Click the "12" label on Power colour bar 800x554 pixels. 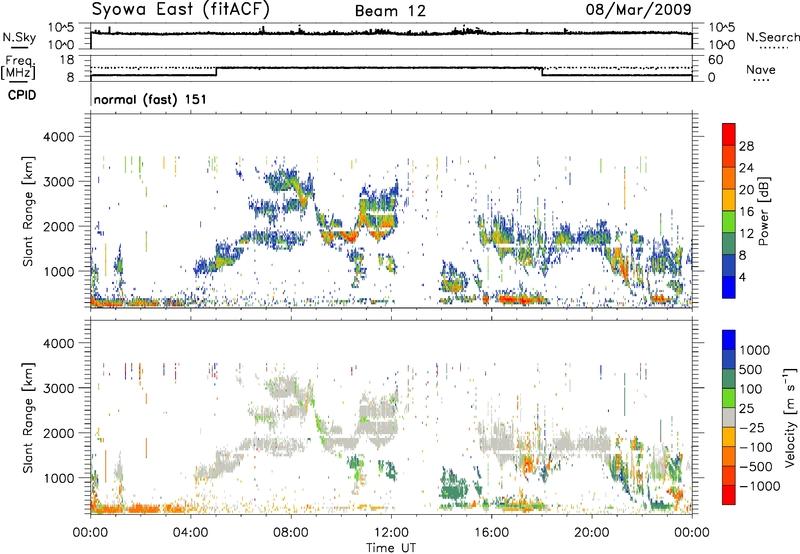point(746,234)
